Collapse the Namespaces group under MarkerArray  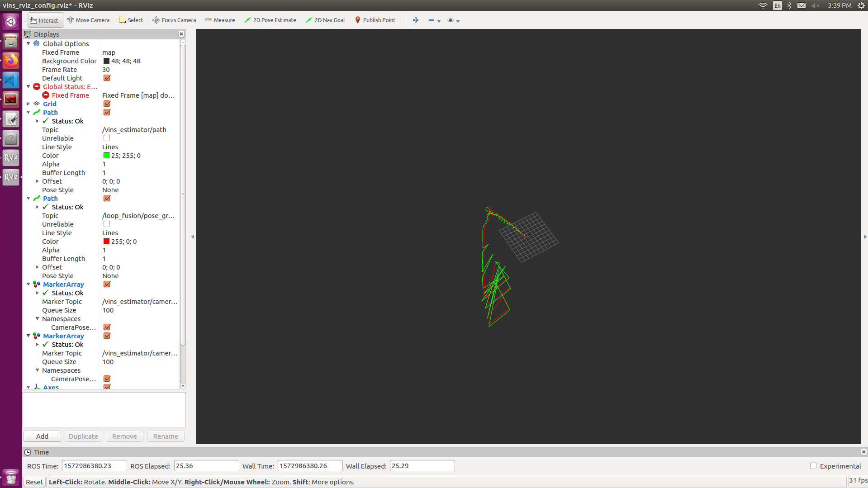click(38, 319)
